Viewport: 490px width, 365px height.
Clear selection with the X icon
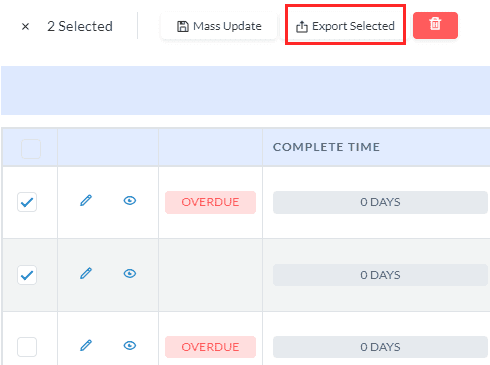pos(25,26)
